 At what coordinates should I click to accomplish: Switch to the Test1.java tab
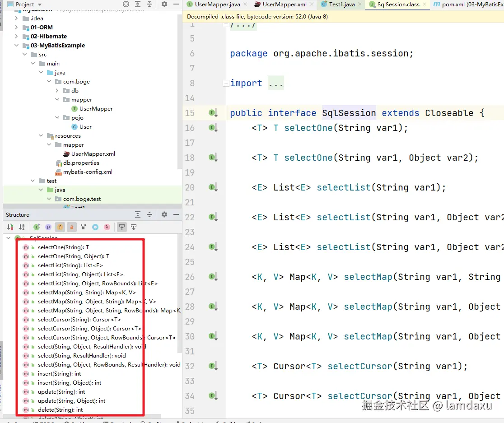click(x=341, y=4)
